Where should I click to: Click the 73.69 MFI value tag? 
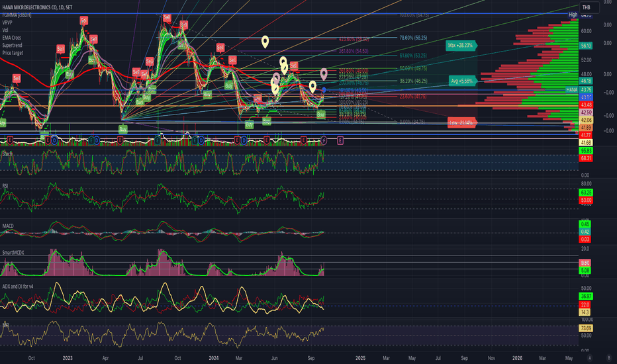click(x=586, y=328)
